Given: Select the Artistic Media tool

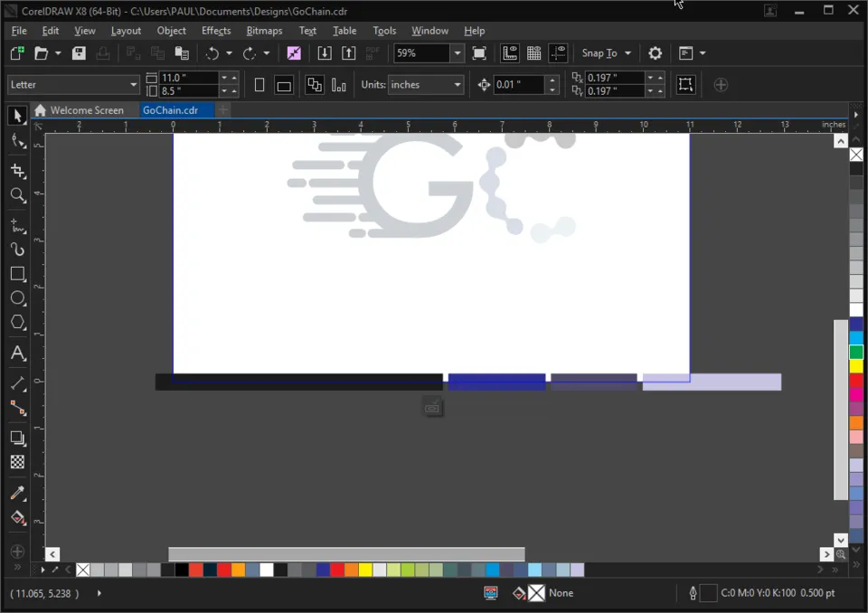Looking at the screenshot, I should click(17, 250).
